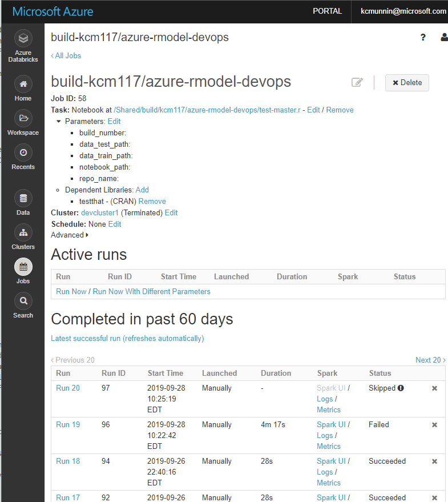The height and width of the screenshot is (502, 448).
Task: Open Recents clock icon in sidebar
Action: tap(23, 152)
